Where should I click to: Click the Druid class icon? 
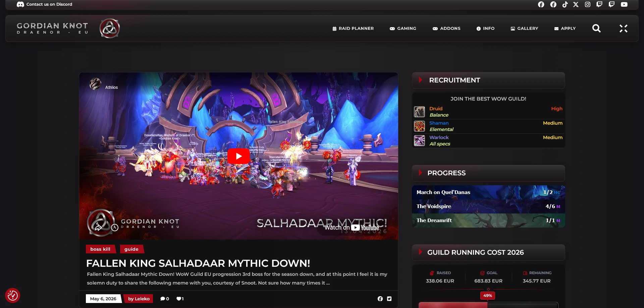coord(419,112)
